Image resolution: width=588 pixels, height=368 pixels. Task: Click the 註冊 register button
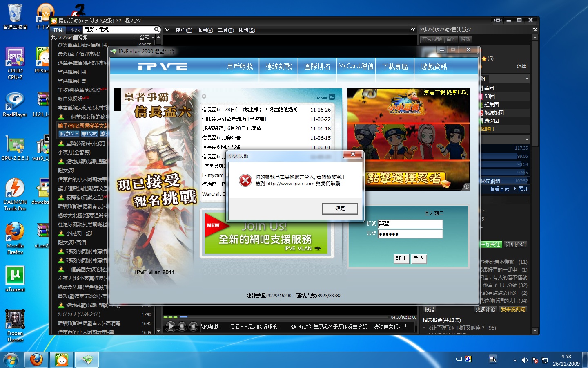(401, 258)
